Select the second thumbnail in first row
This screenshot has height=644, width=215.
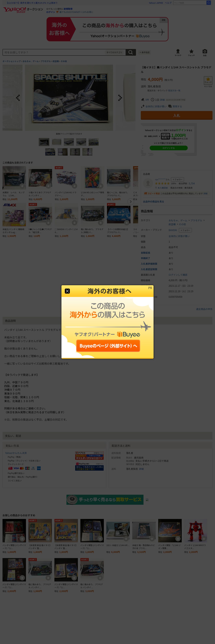(56, 142)
